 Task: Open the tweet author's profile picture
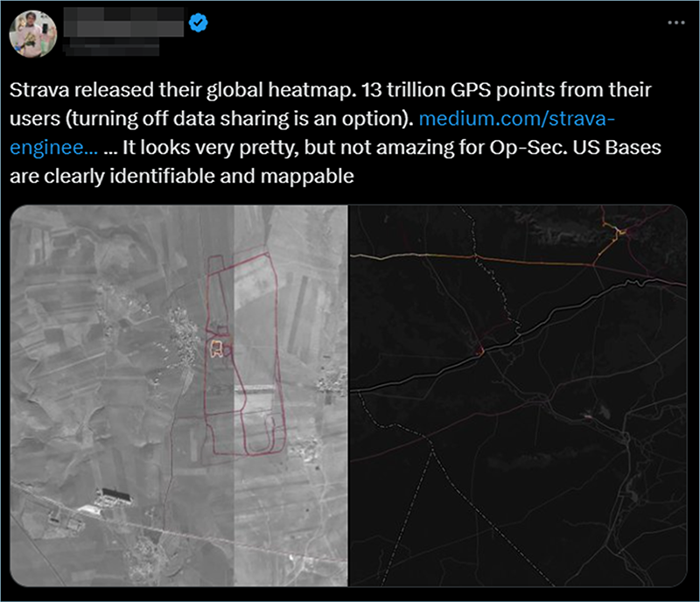coord(33,34)
